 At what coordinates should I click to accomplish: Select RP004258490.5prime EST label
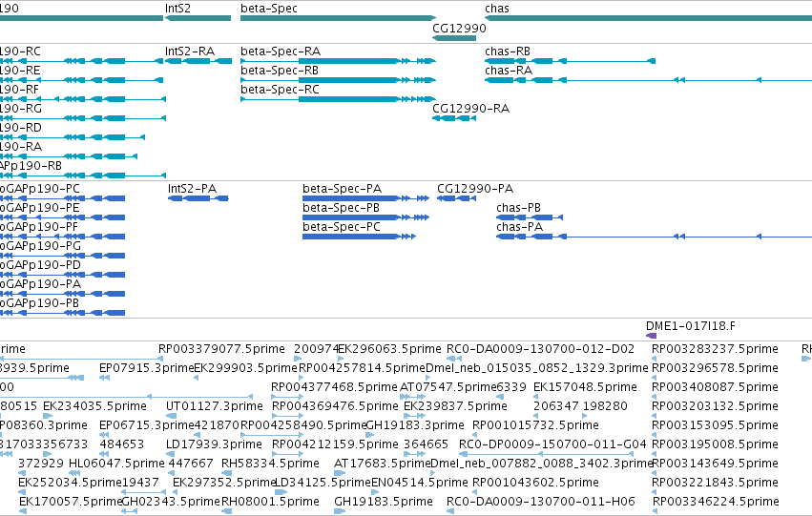304,425
